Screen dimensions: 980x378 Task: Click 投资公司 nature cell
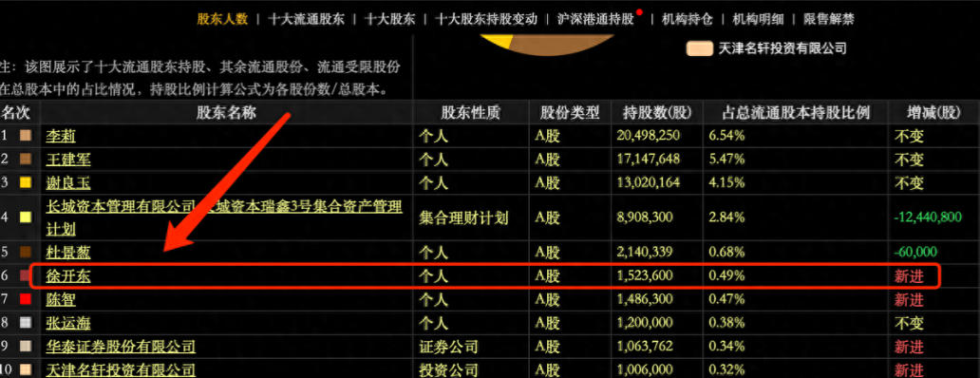[x=448, y=369]
